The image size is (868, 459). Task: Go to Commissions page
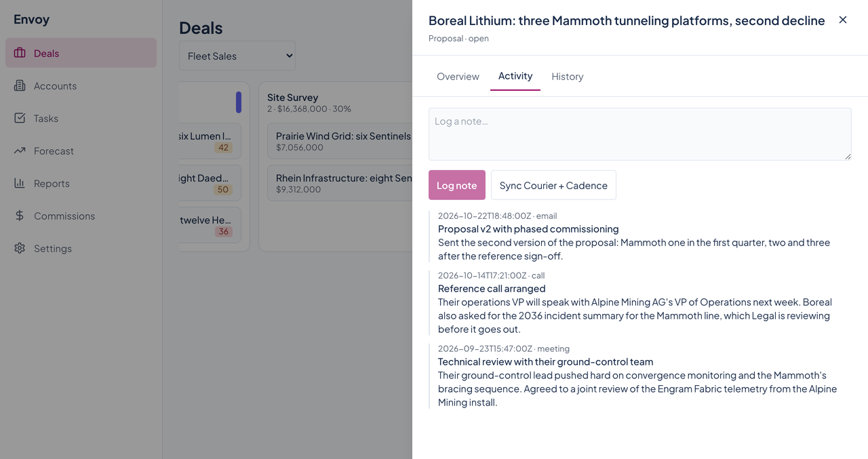click(x=81, y=216)
